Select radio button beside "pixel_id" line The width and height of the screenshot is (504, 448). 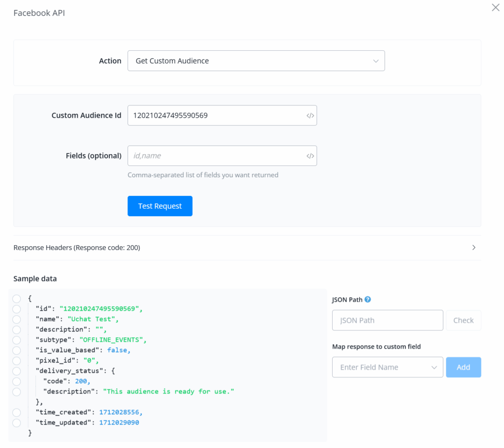pyautogui.click(x=17, y=361)
